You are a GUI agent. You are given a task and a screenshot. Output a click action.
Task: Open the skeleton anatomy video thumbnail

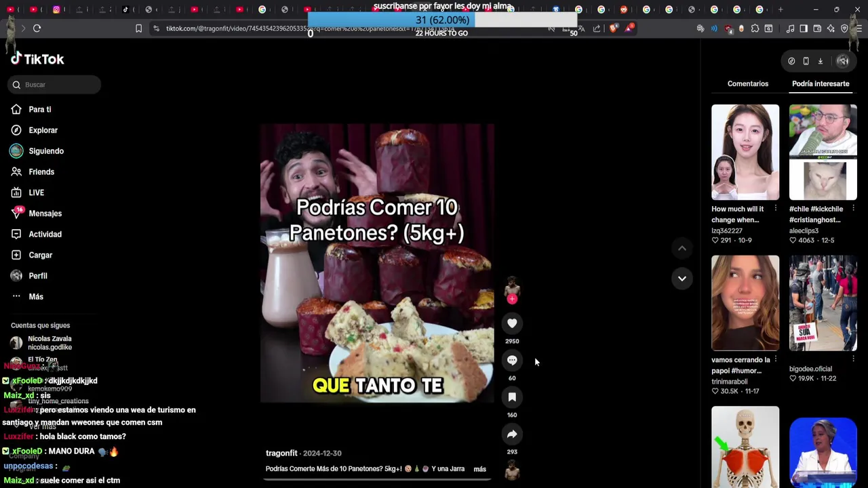[745, 447]
